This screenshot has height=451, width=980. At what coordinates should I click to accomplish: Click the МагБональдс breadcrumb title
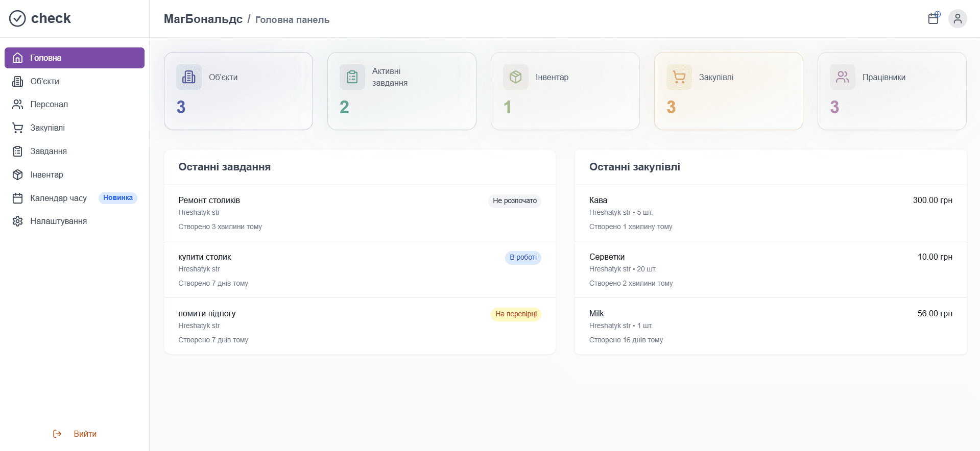[203, 19]
